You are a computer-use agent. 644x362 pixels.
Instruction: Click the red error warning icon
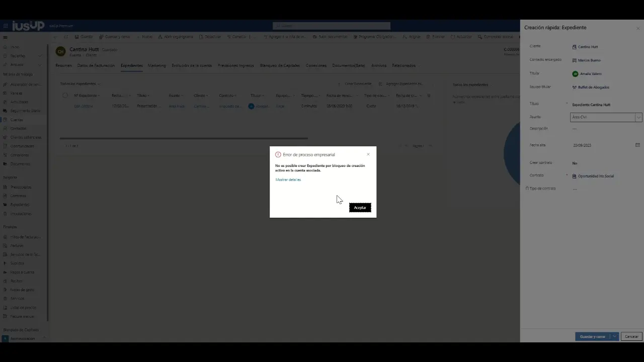click(x=278, y=155)
